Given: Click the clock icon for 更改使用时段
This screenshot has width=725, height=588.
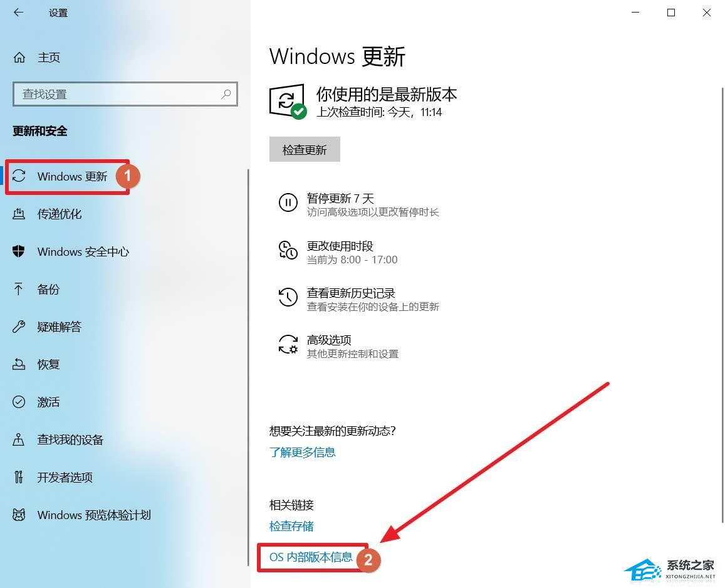Looking at the screenshot, I should pos(288,250).
